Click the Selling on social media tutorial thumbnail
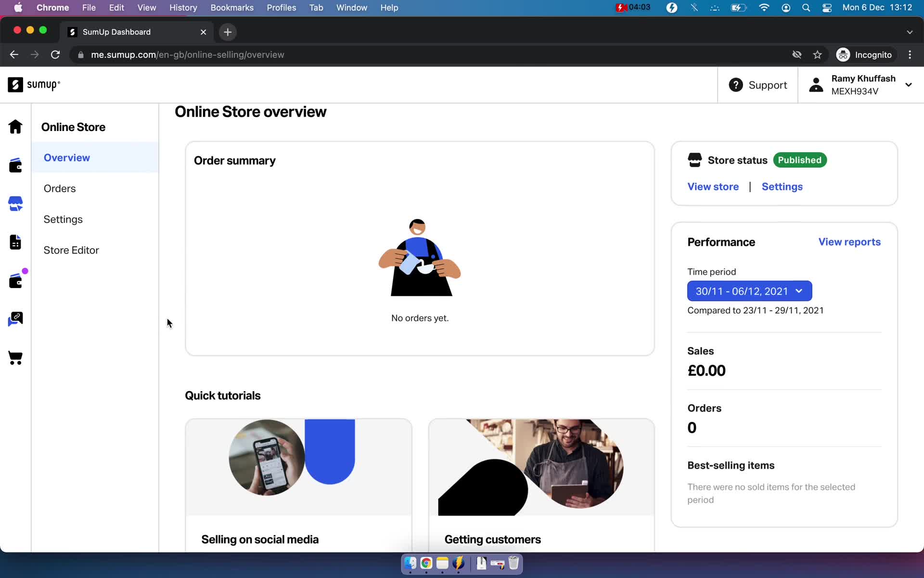 click(x=298, y=466)
